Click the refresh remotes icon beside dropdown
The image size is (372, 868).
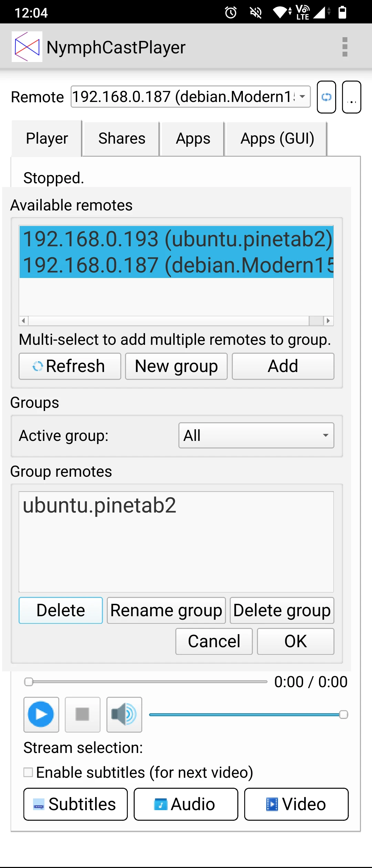click(326, 97)
